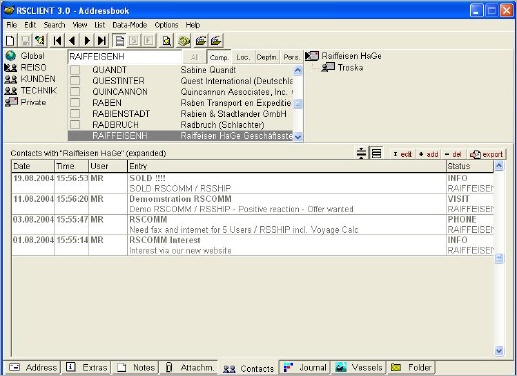Switch to the Journal tab
The width and height of the screenshot is (517, 376).
tap(305, 367)
